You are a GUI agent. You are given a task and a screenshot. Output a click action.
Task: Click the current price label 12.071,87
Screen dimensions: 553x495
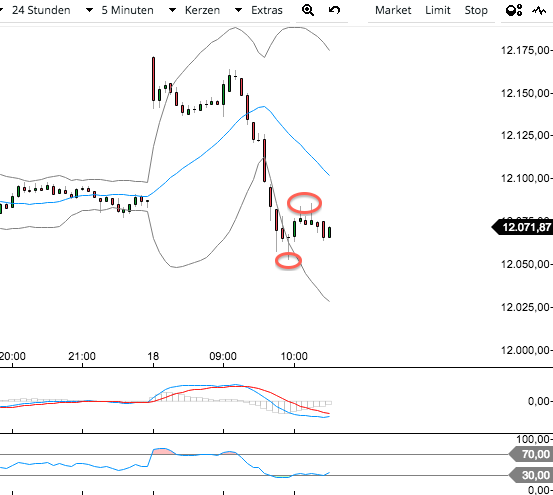[x=522, y=227]
